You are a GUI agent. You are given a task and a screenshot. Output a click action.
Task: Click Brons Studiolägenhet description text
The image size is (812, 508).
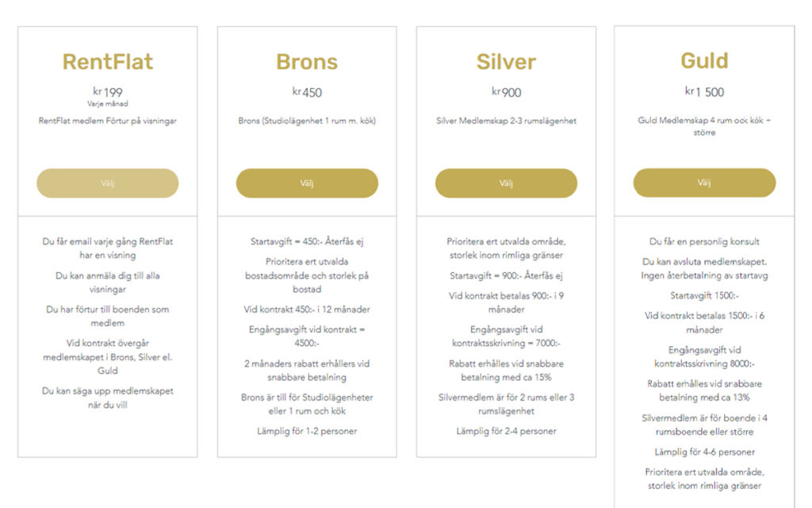pyautogui.click(x=307, y=121)
